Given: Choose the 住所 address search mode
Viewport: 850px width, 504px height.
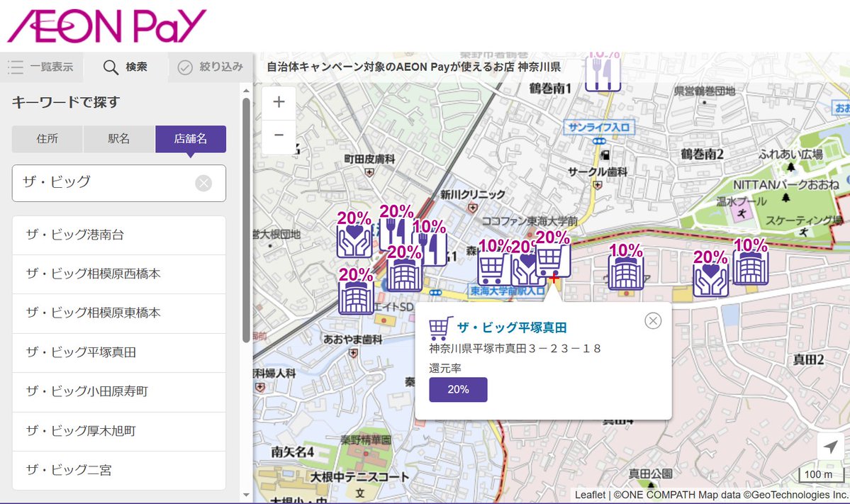Looking at the screenshot, I should click(47, 139).
